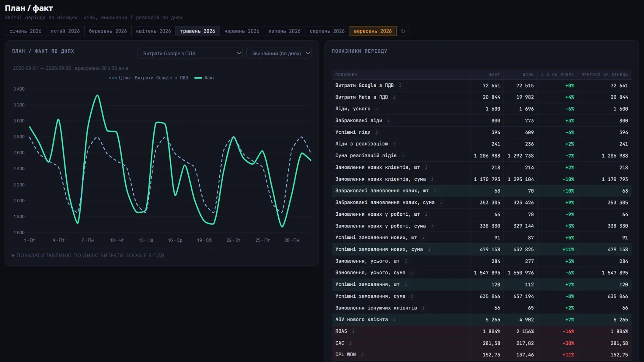Show info for Забраковані ліди
Image resolution: width=644 pixels, height=362 pixels.
[x=388, y=121]
